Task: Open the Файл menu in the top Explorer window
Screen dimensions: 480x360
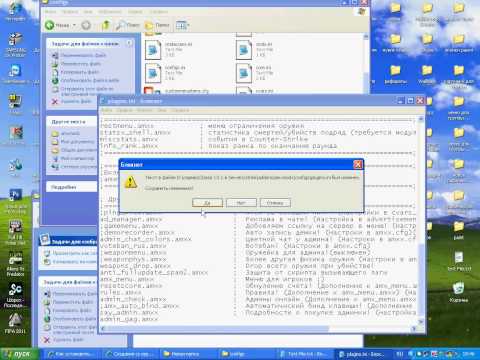Action: pyautogui.click(x=50, y=12)
